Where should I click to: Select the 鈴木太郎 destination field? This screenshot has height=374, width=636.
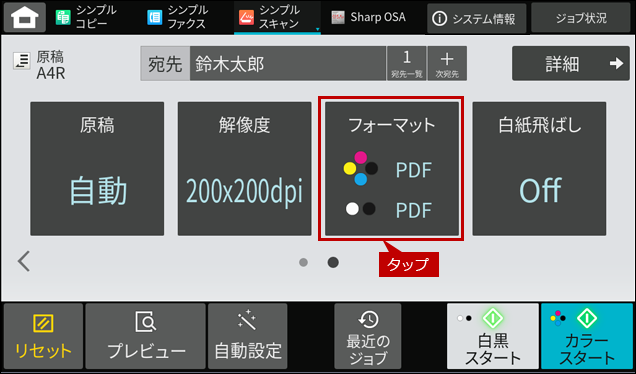pyautogui.click(x=288, y=64)
